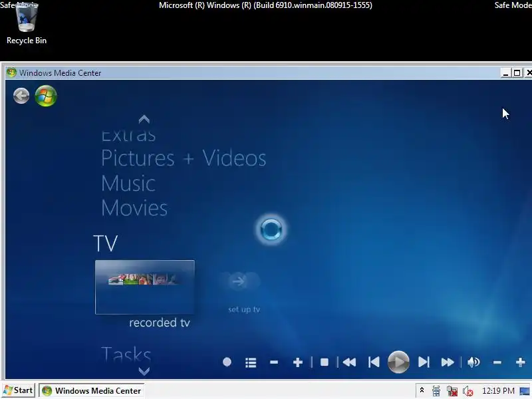Click the set up tv arrow icon
The height and width of the screenshot is (399, 532).
click(239, 281)
